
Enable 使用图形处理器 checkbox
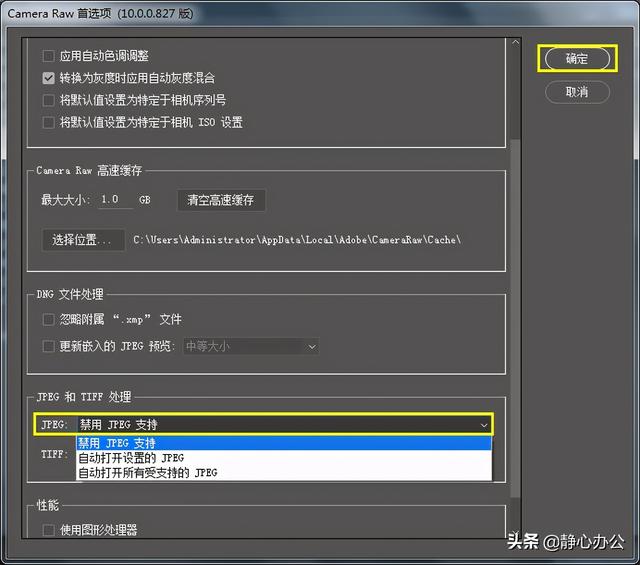49,530
